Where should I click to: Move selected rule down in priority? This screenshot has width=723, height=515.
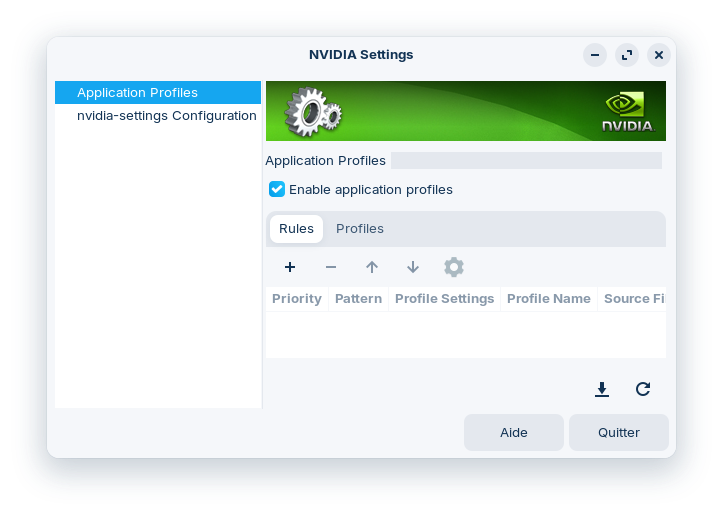coord(413,267)
